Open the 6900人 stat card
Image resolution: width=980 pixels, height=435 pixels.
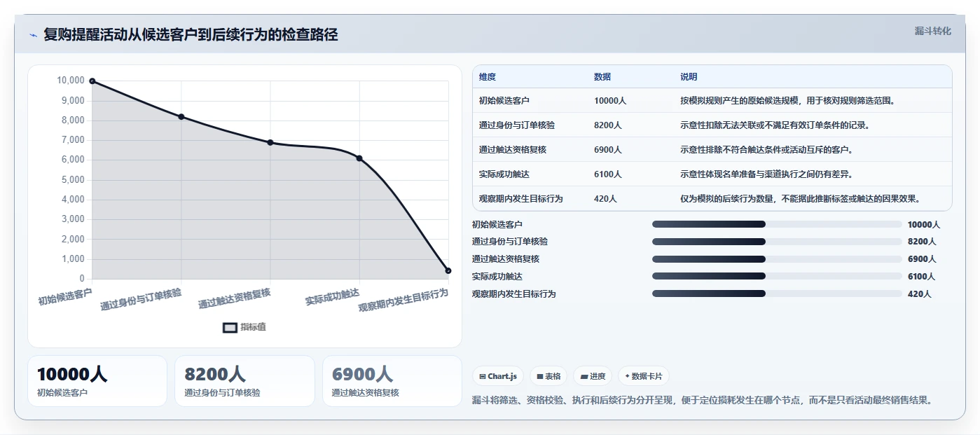(392, 381)
